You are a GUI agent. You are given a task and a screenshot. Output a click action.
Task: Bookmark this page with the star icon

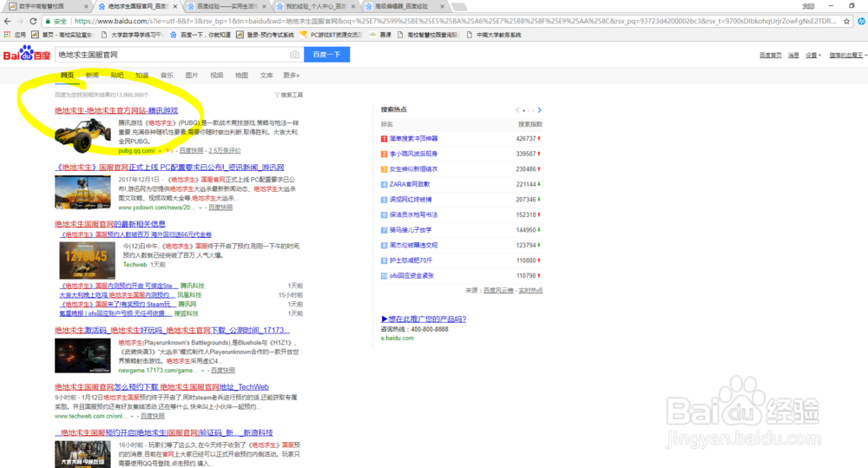point(846,21)
